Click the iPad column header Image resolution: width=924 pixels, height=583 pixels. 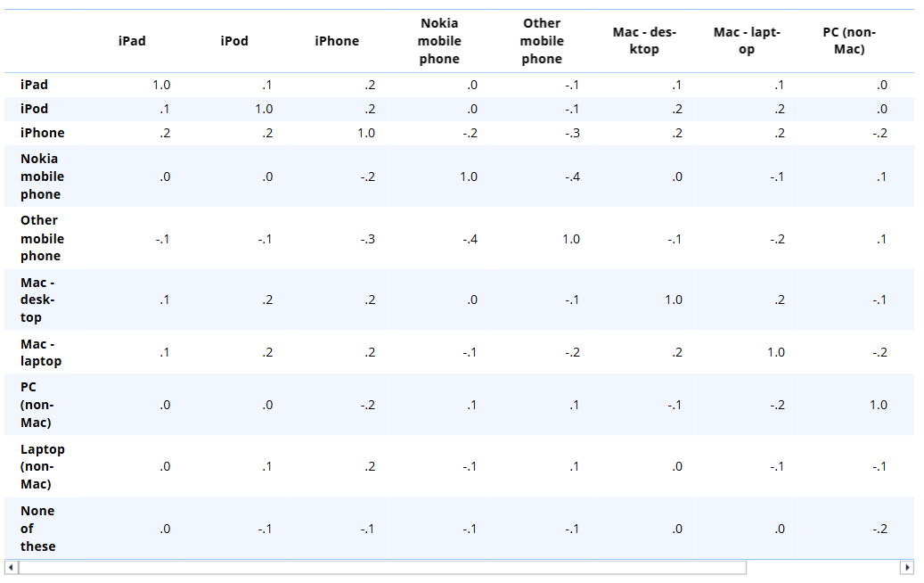pyautogui.click(x=131, y=40)
